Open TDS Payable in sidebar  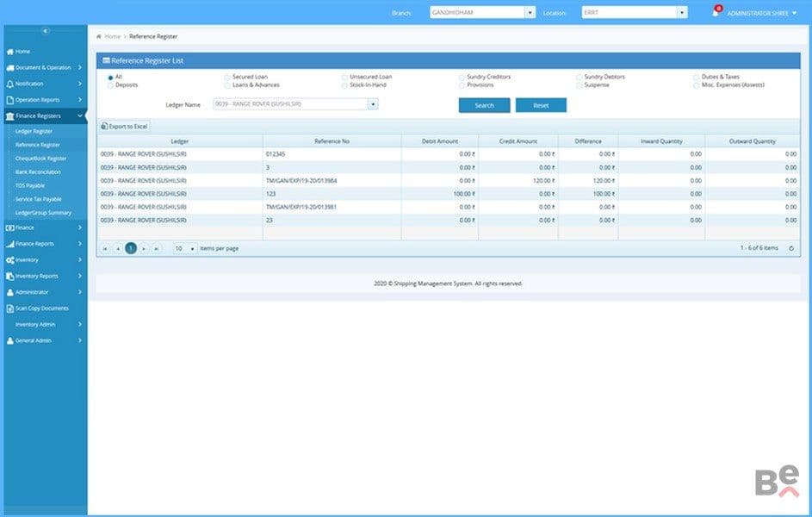coord(30,185)
